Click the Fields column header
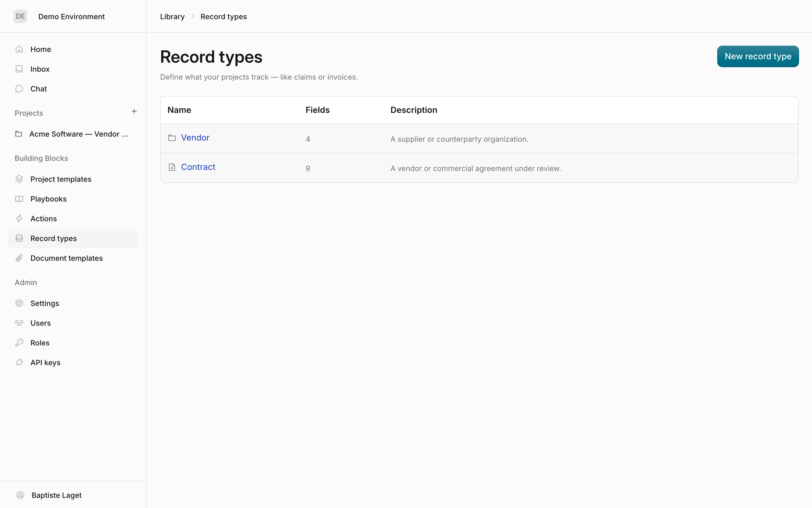812x508 pixels. coord(317,110)
